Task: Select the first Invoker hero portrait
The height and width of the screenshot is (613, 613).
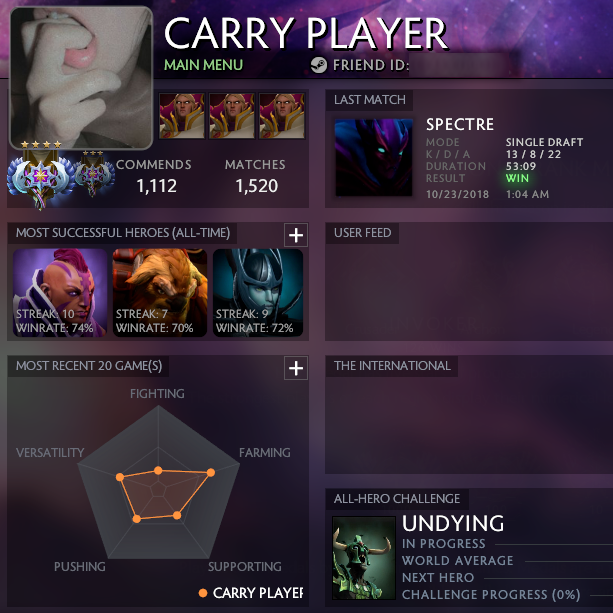Action: [182, 116]
